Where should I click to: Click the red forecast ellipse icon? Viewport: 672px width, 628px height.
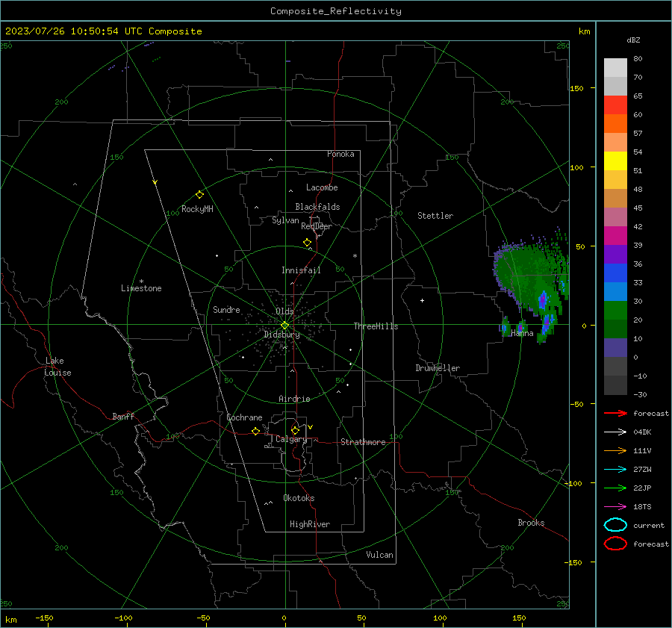(615, 544)
